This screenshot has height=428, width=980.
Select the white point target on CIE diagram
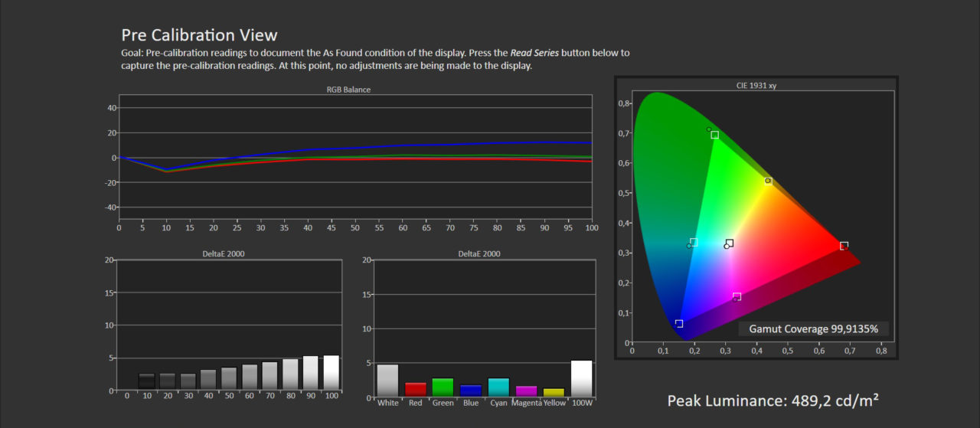point(730,243)
